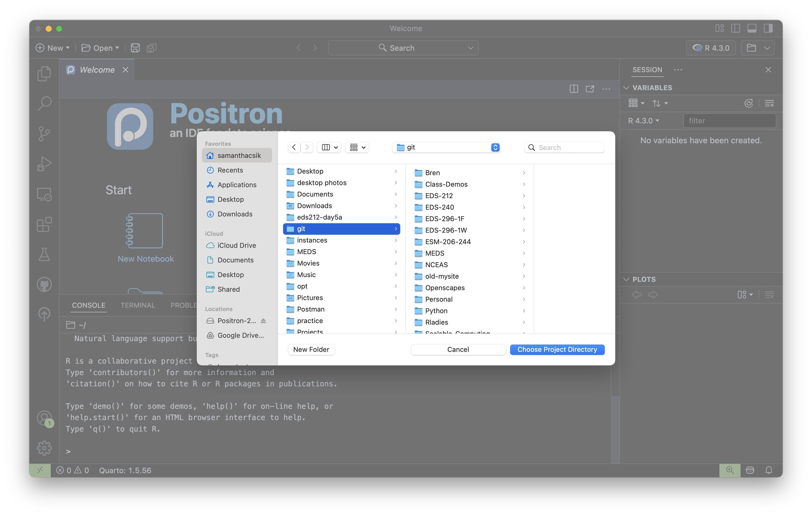Click New Notebook link
The width and height of the screenshot is (812, 516).
tap(146, 259)
